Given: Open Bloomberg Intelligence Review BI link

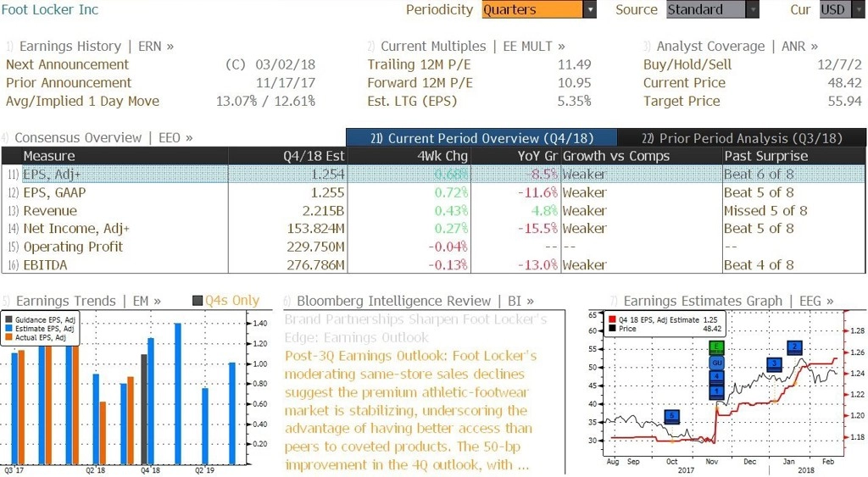Looking at the screenshot, I should click(x=415, y=301).
